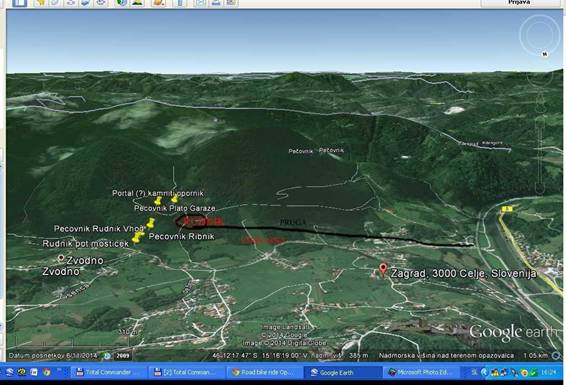Click the N marker on compass ring
This screenshot has width=566, height=385.
click(545, 54)
